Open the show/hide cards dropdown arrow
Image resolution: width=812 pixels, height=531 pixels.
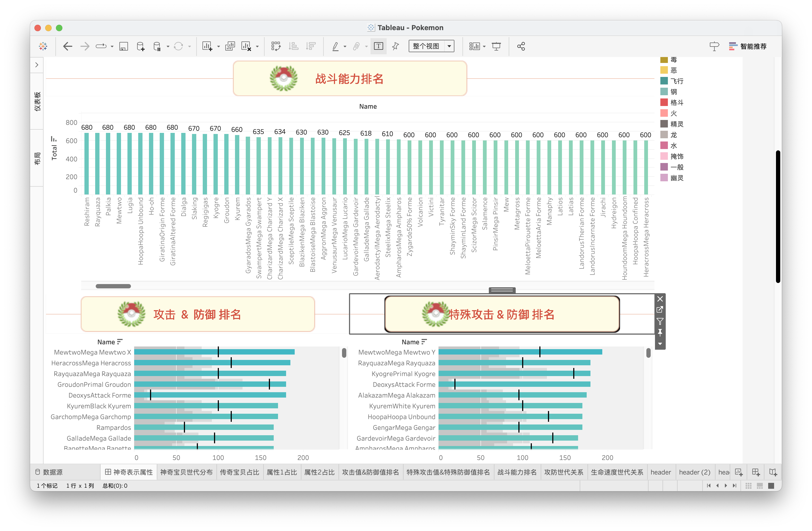pos(484,47)
